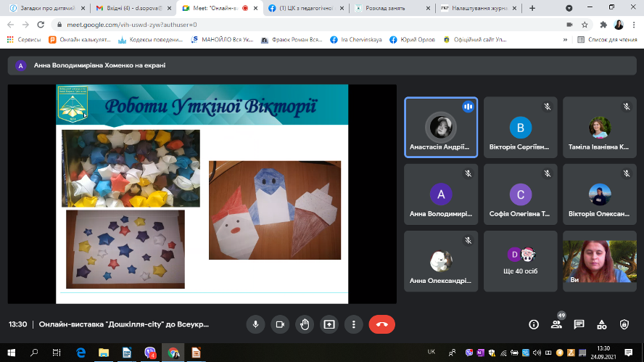Open tab search dropdown arrow

[x=569, y=8]
